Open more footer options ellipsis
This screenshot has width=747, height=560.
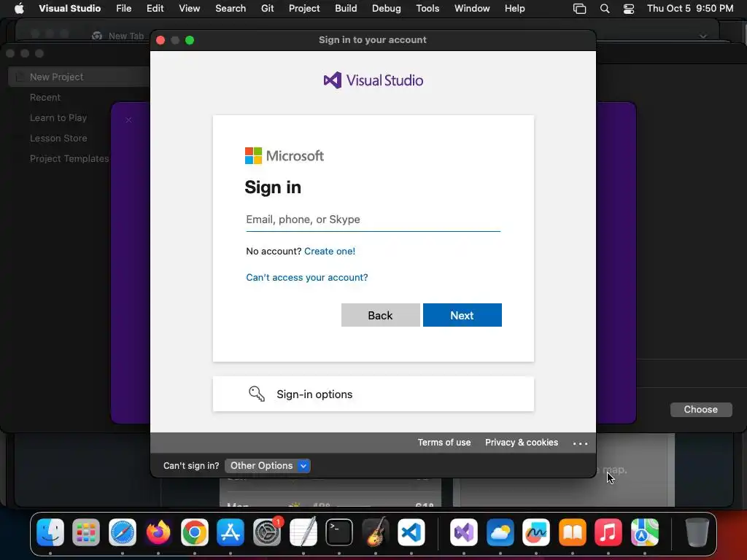coord(580,443)
